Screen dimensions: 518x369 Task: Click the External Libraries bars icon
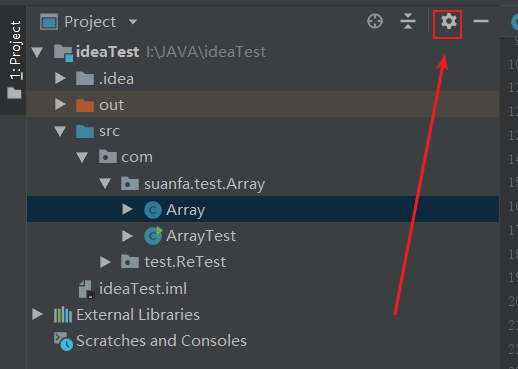tap(63, 315)
